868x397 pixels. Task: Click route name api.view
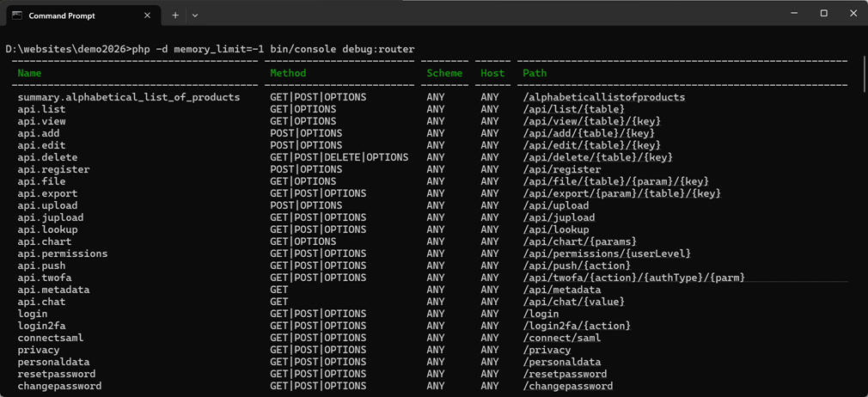tap(41, 121)
